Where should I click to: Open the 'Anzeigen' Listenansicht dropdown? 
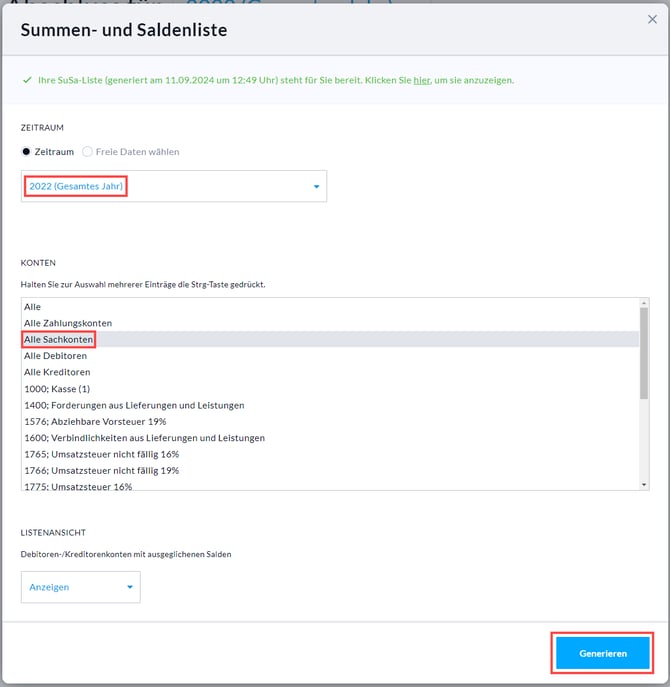(81, 587)
